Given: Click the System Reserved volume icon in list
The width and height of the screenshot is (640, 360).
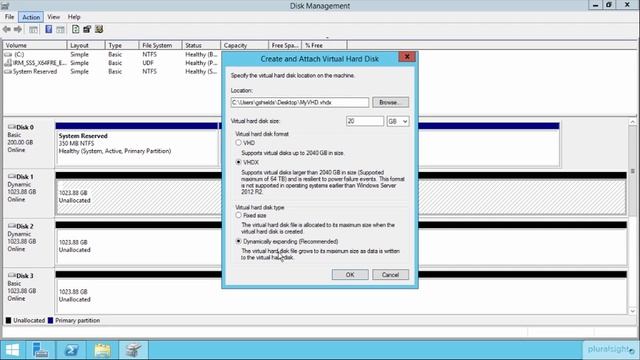Looking at the screenshot, I should click(8, 71).
